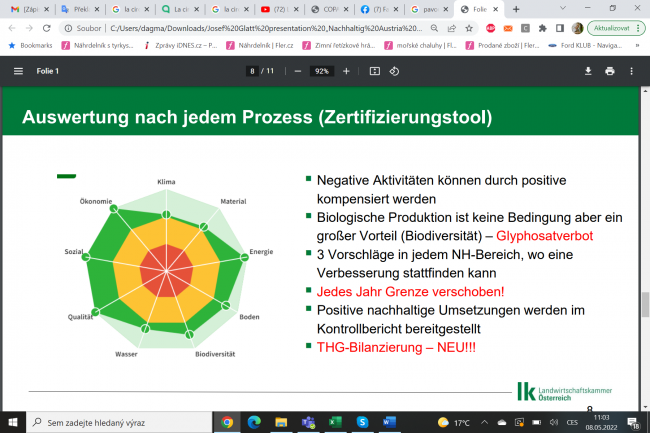Click the CES keyboard language indicator
This screenshot has height=433, width=650.
coord(572,422)
